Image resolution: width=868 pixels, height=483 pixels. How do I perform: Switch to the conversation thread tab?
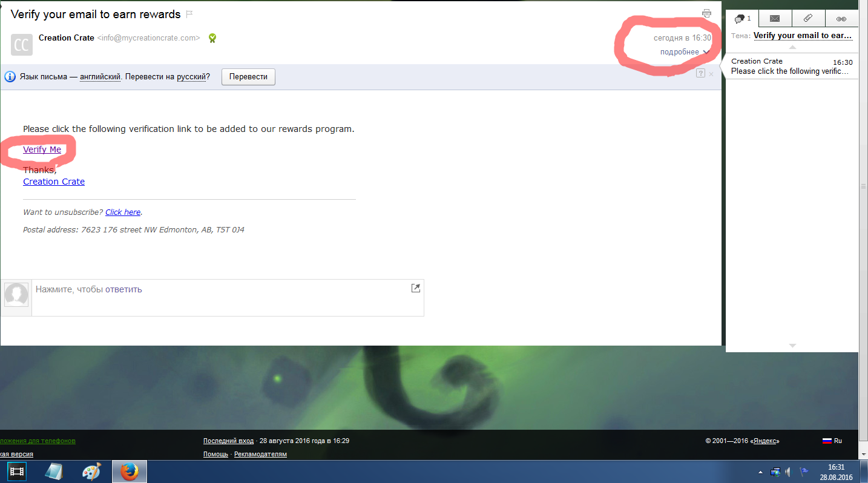pyautogui.click(x=742, y=19)
